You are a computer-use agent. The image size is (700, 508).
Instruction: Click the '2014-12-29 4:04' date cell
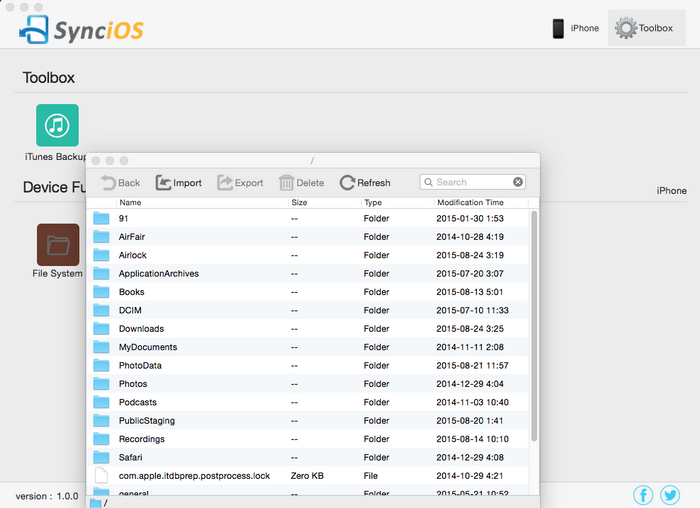(470, 384)
